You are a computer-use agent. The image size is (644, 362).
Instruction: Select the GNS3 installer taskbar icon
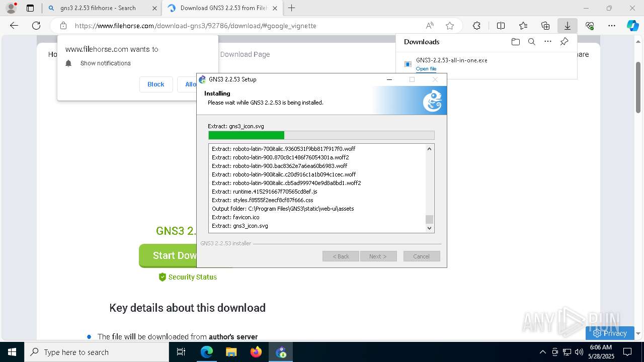coord(281,352)
